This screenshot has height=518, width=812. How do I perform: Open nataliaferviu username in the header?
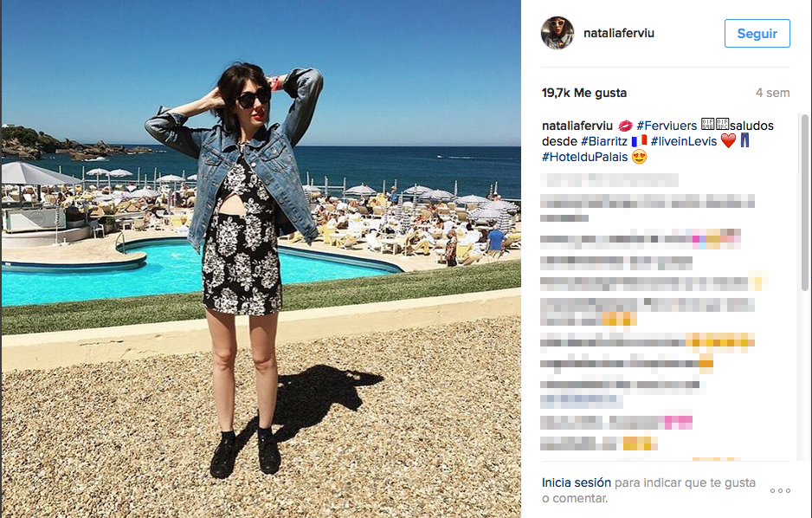619,33
